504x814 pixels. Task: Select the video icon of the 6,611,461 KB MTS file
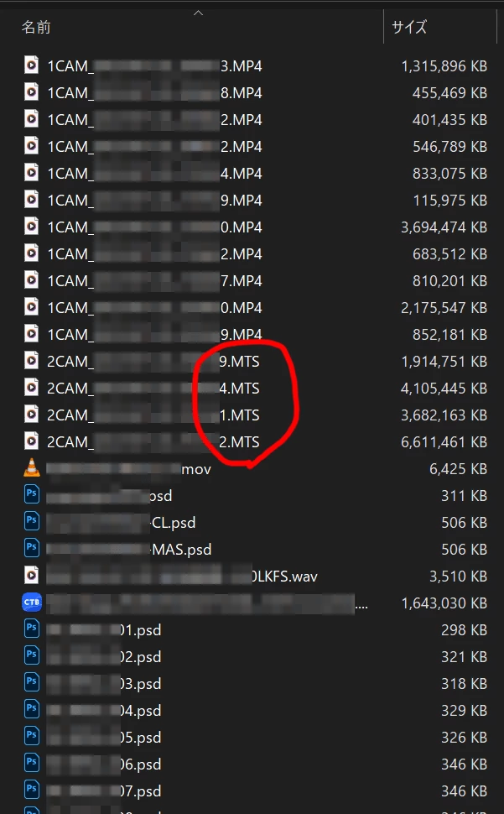[x=32, y=441]
